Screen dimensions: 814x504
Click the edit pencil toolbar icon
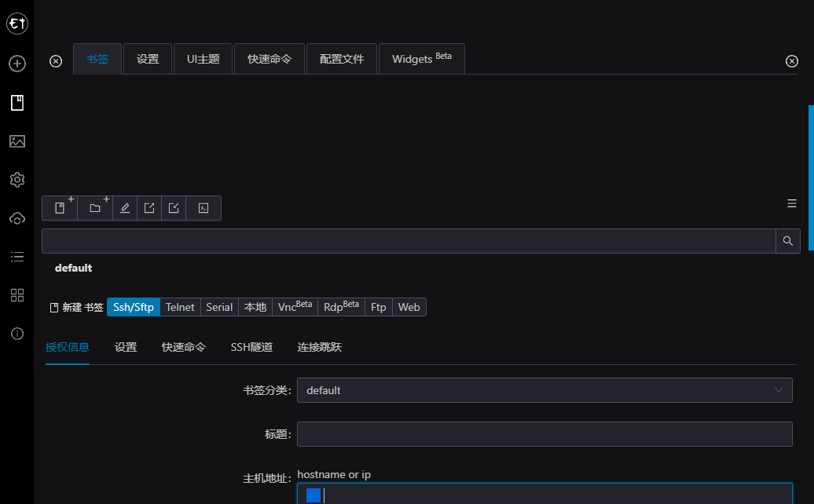click(124, 208)
